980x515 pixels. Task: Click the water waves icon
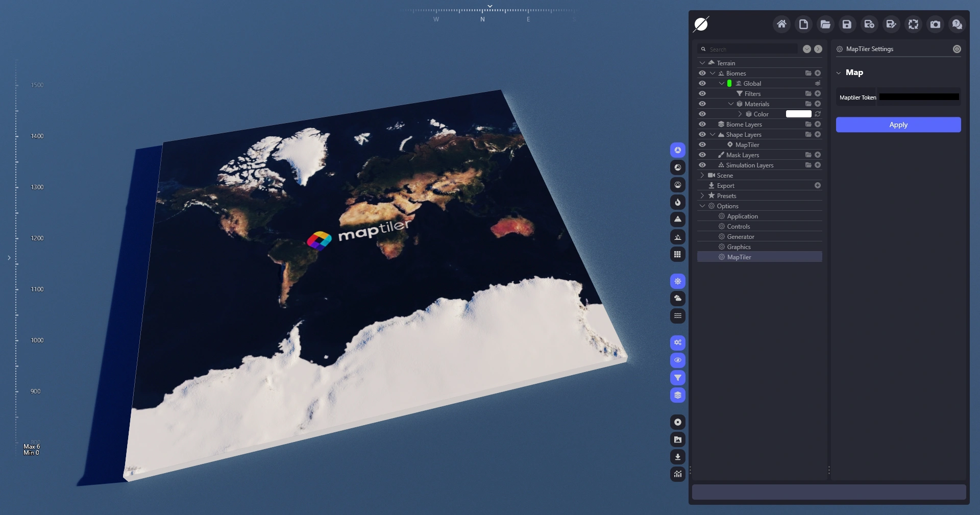coord(678,316)
